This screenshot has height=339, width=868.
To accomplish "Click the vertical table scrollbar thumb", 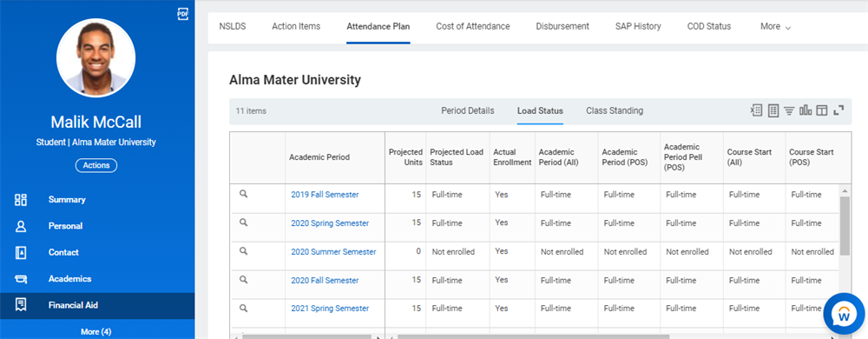I will 845,226.
